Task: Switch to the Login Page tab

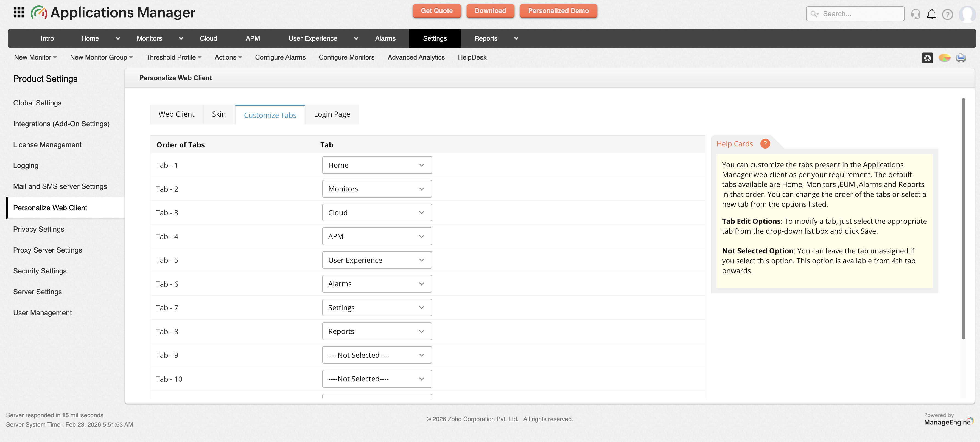Action: click(x=332, y=114)
